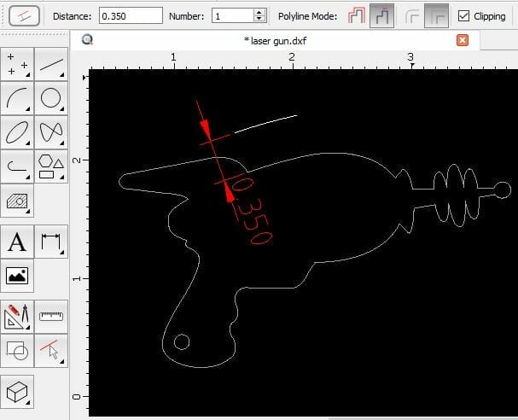Switch to the laser gun.dxf tab
The height and width of the screenshot is (420, 518).
point(275,41)
